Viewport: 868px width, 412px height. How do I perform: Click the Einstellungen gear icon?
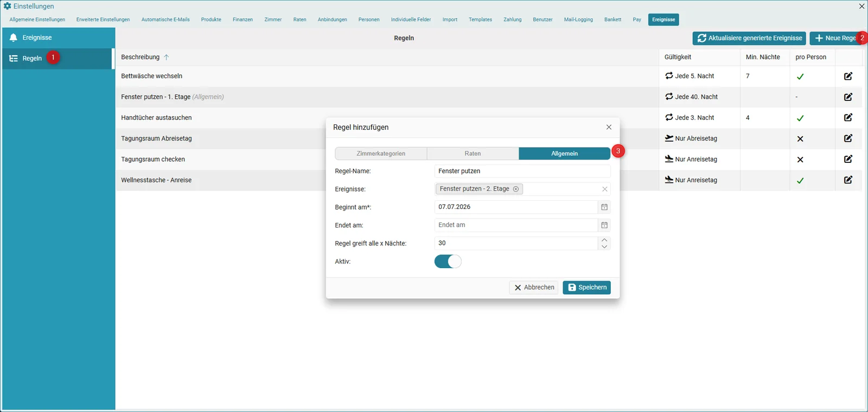(x=7, y=6)
